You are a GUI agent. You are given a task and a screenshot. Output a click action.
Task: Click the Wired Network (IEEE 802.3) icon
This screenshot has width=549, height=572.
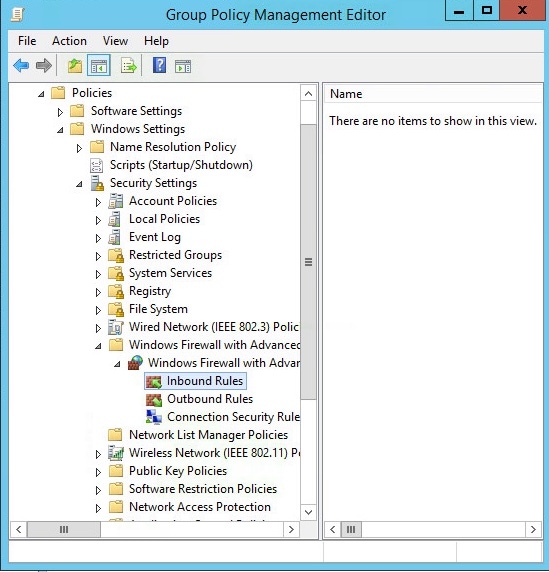coord(116,327)
